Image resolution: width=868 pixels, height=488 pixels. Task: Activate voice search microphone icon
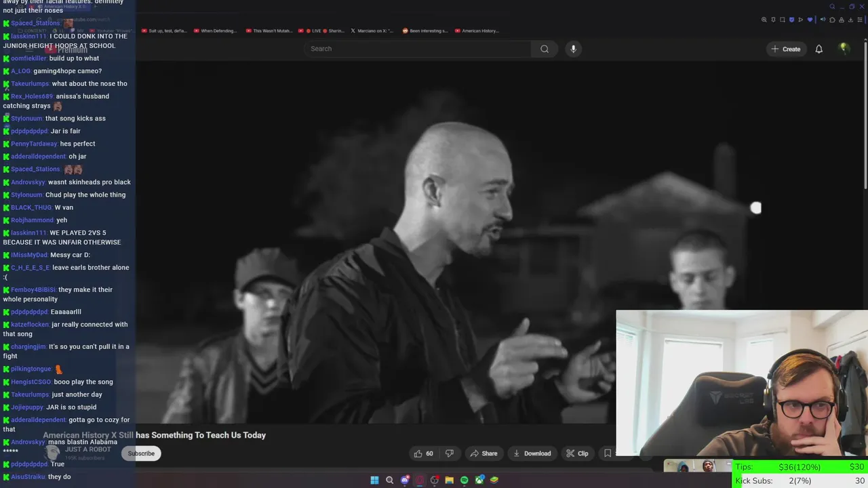click(573, 49)
